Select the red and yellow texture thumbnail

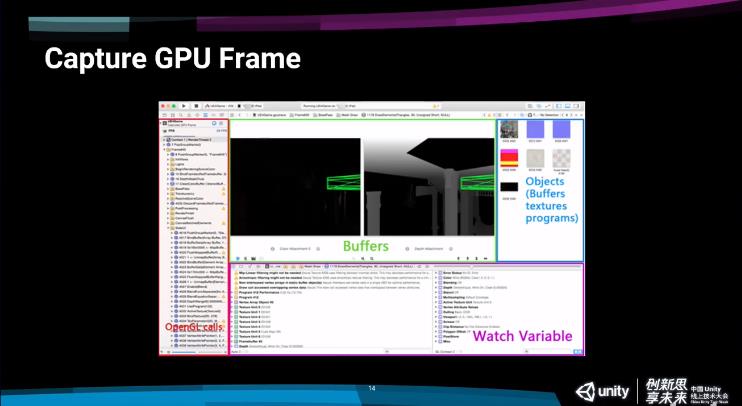[509, 158]
